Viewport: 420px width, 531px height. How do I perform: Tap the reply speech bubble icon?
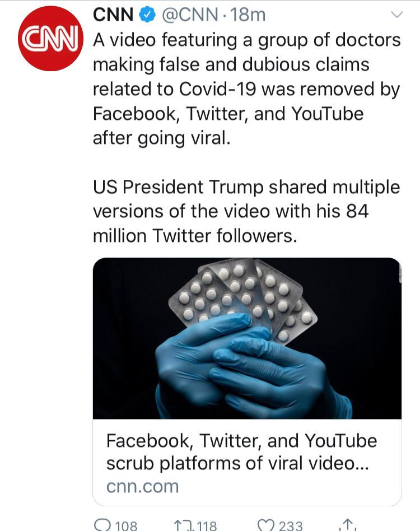point(102,524)
